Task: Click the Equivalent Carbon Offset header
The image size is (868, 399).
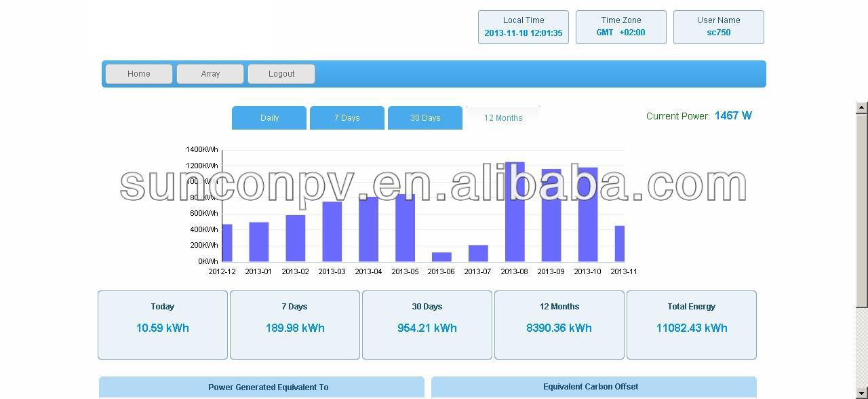Action: click(x=594, y=387)
